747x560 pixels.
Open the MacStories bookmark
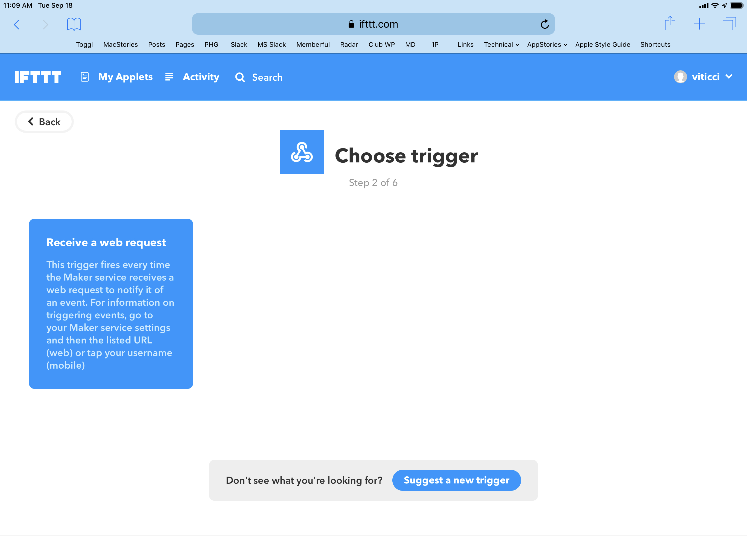click(121, 45)
